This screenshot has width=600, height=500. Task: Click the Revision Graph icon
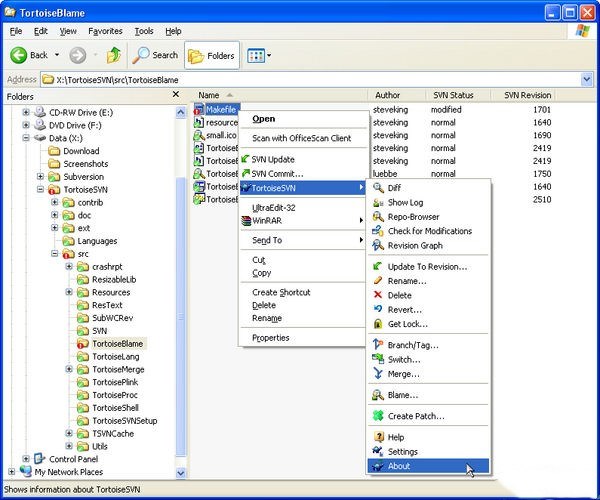click(x=378, y=245)
